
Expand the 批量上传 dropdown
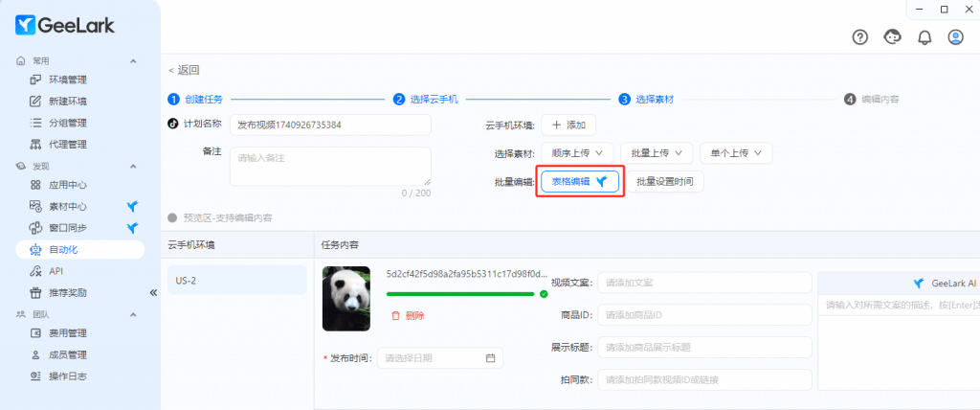coord(656,152)
